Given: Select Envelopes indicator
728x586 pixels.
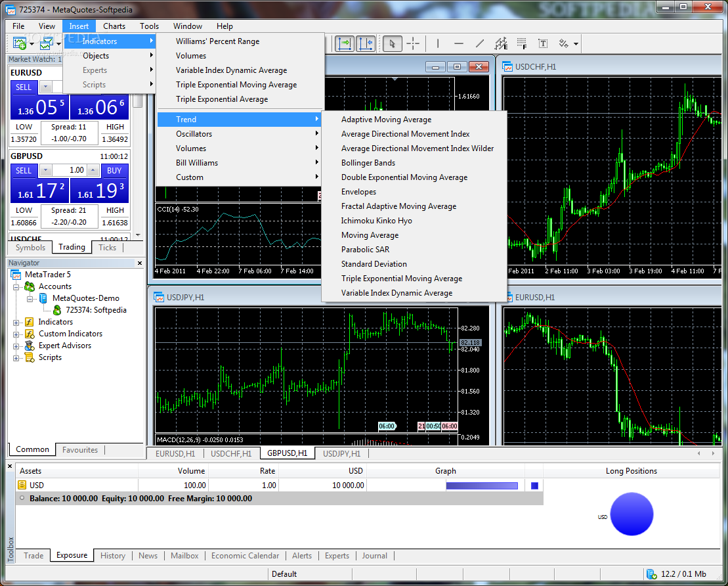Looking at the screenshot, I should 414,191.
